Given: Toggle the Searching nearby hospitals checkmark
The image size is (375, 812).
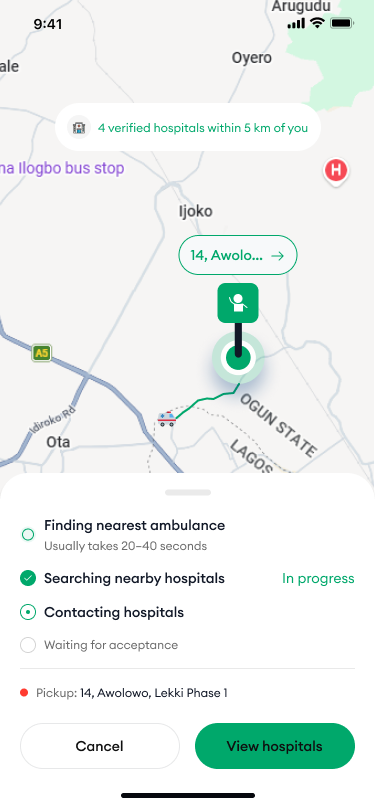Looking at the screenshot, I should tap(28, 578).
